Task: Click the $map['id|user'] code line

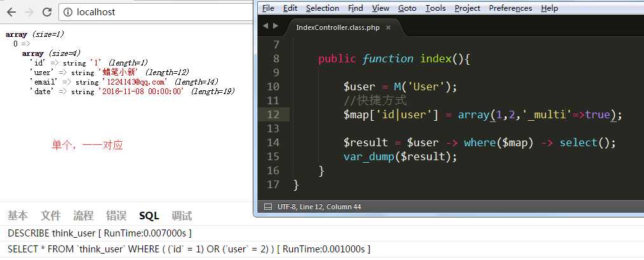Action: 483,114
